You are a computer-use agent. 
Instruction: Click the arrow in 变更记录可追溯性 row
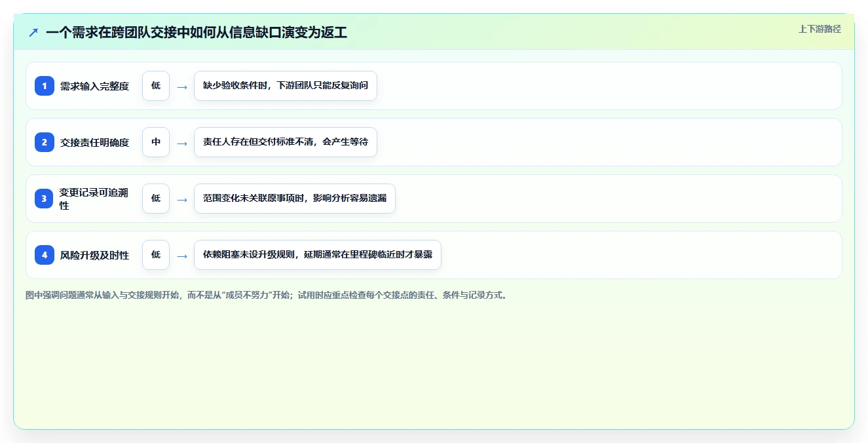(182, 199)
